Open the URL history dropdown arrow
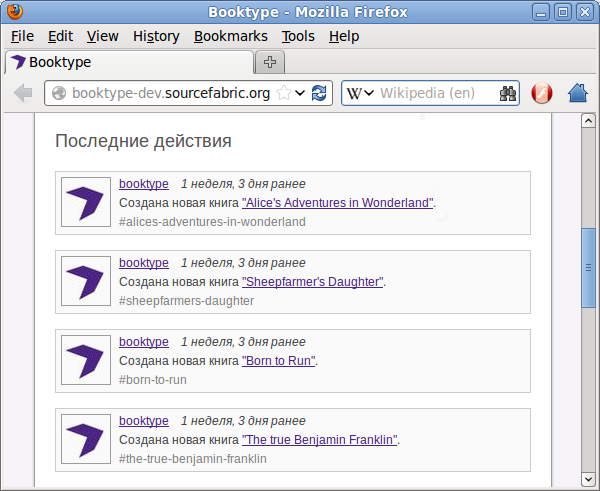600x491 pixels. (300, 93)
